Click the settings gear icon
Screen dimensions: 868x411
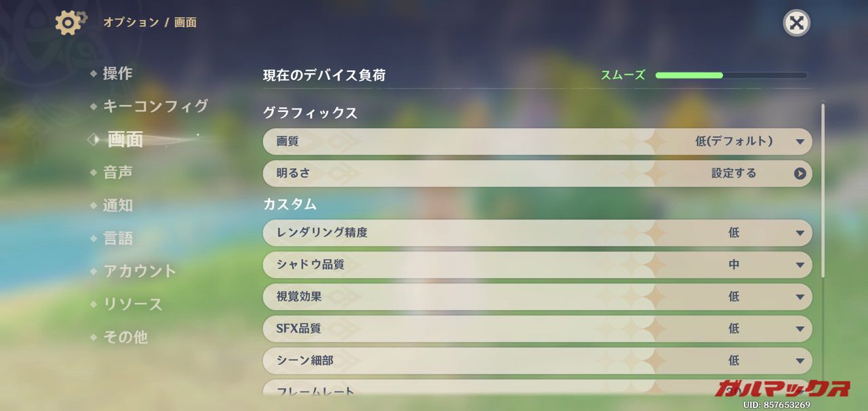[69, 22]
